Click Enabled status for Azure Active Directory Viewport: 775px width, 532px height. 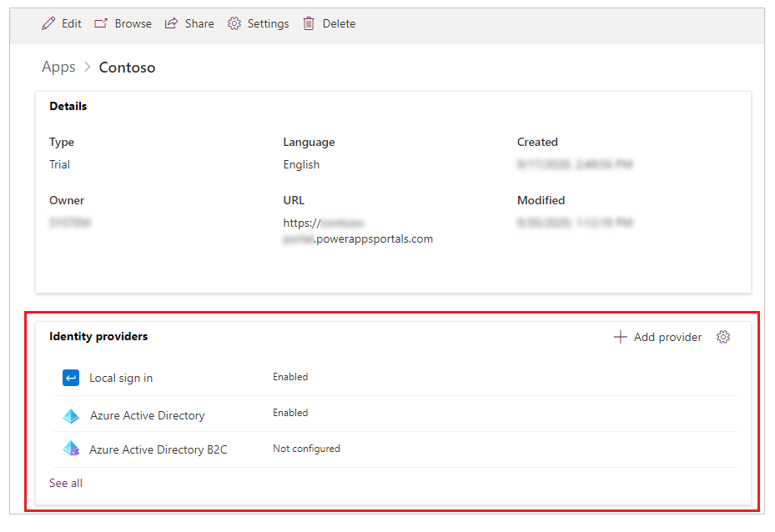[x=290, y=413]
